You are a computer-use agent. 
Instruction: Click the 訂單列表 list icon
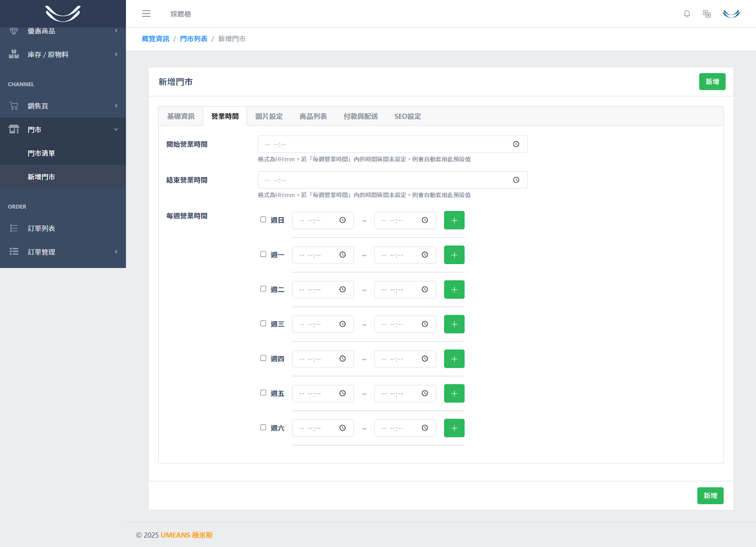coord(14,228)
